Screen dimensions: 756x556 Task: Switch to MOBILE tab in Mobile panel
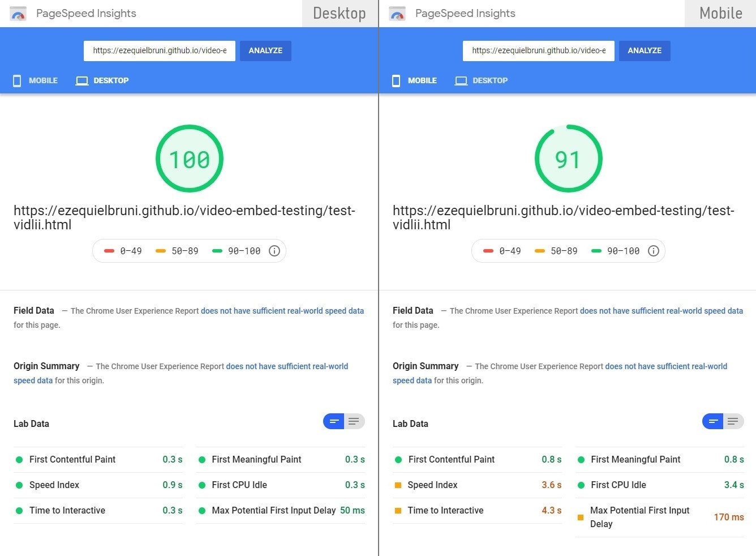(x=415, y=80)
